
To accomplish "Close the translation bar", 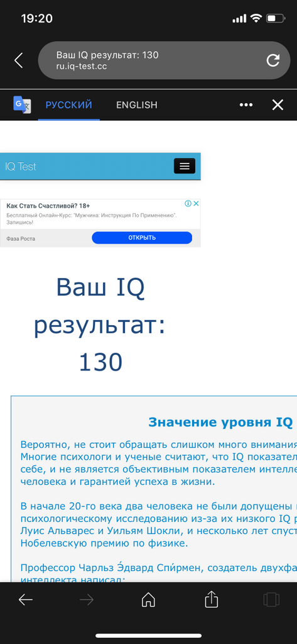I will click(278, 105).
